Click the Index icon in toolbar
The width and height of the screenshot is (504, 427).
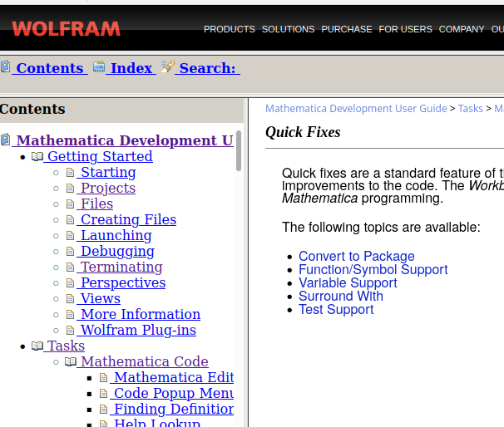point(99,66)
